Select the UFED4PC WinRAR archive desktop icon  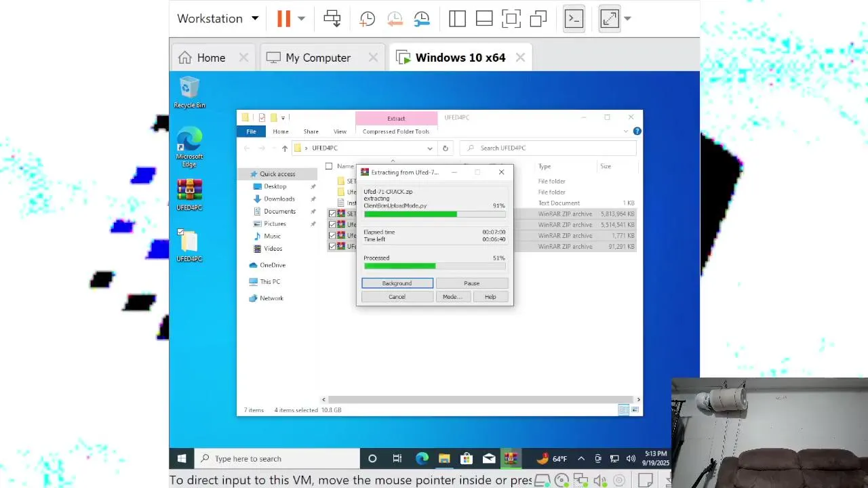pyautogui.click(x=189, y=195)
